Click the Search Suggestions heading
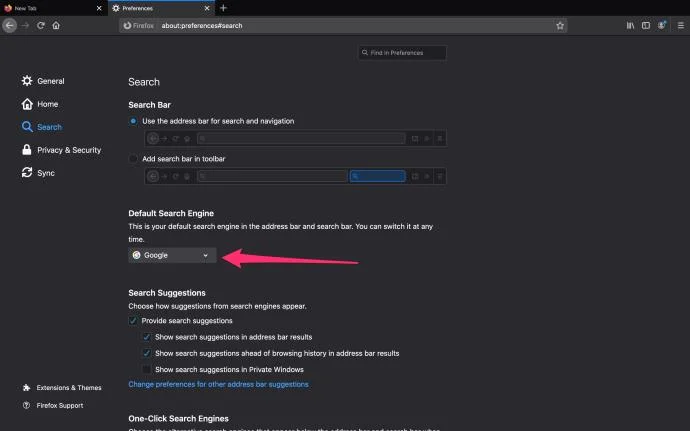Viewport: 690px width, 431px height. pos(167,293)
